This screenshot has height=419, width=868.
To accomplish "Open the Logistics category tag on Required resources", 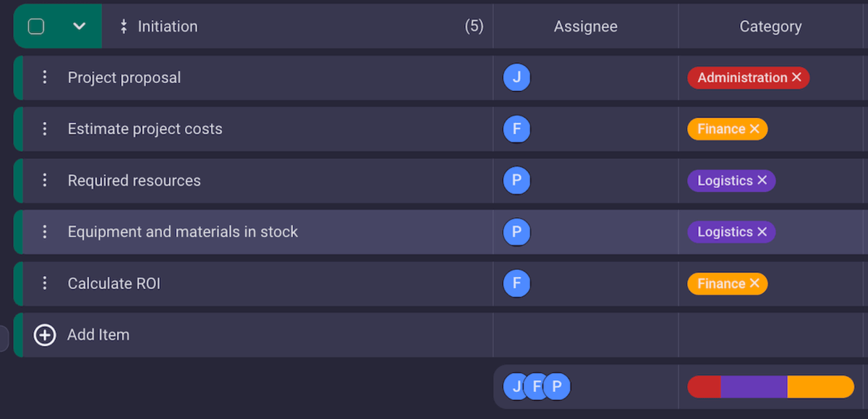I will (x=724, y=180).
